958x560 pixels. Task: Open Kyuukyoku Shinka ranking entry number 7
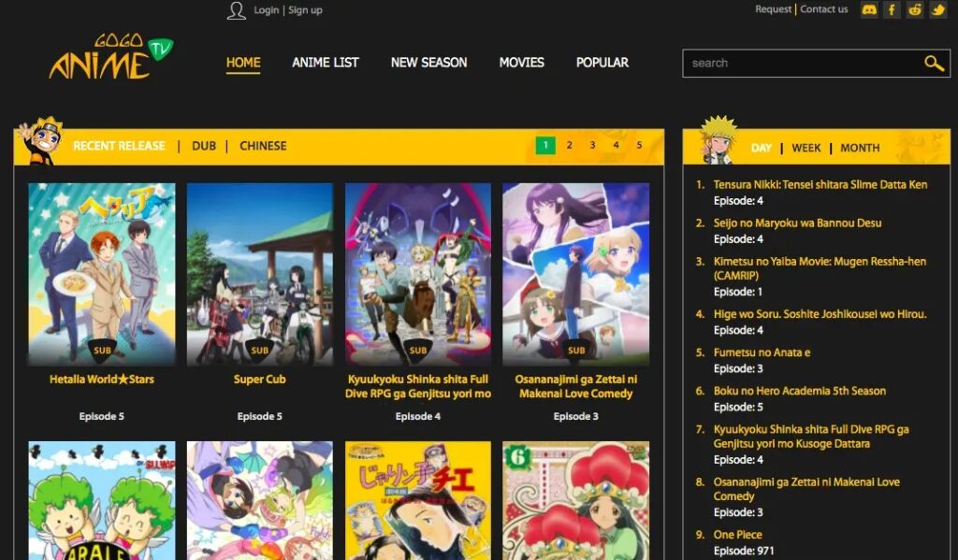[x=811, y=436]
